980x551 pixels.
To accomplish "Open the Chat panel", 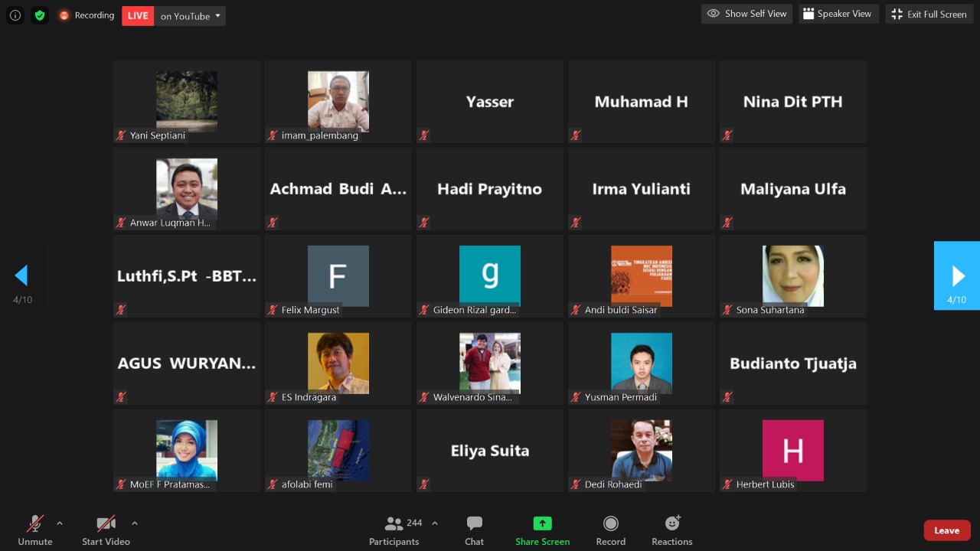I will click(474, 530).
